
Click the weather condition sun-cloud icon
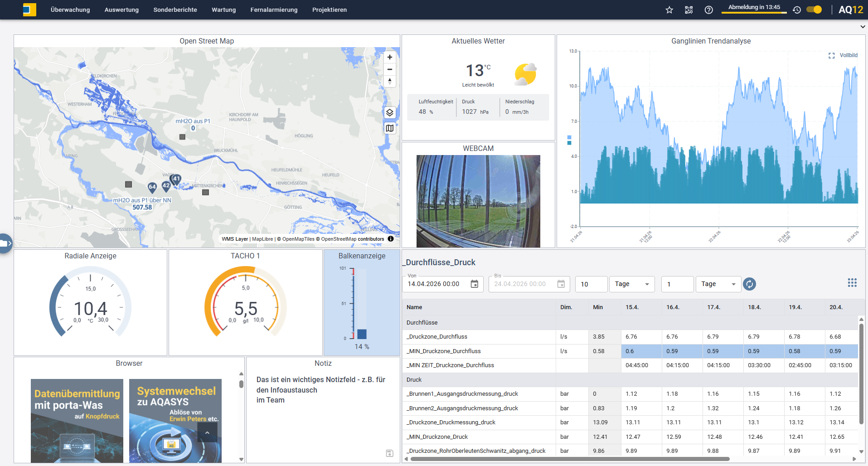[525, 74]
